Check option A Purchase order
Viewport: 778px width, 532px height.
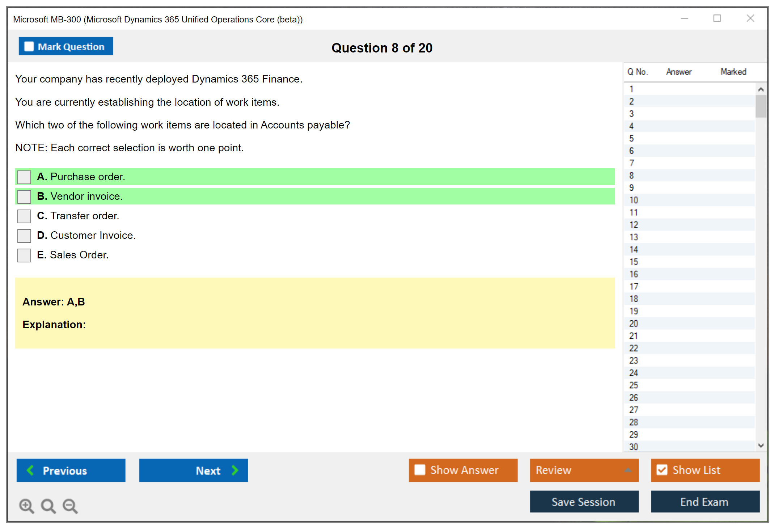pos(24,177)
